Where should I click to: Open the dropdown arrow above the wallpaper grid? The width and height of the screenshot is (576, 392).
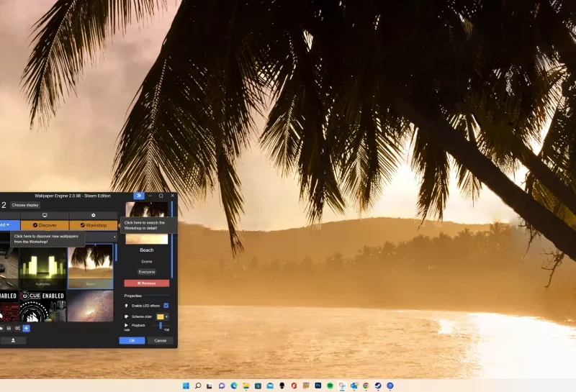[x=114, y=237]
